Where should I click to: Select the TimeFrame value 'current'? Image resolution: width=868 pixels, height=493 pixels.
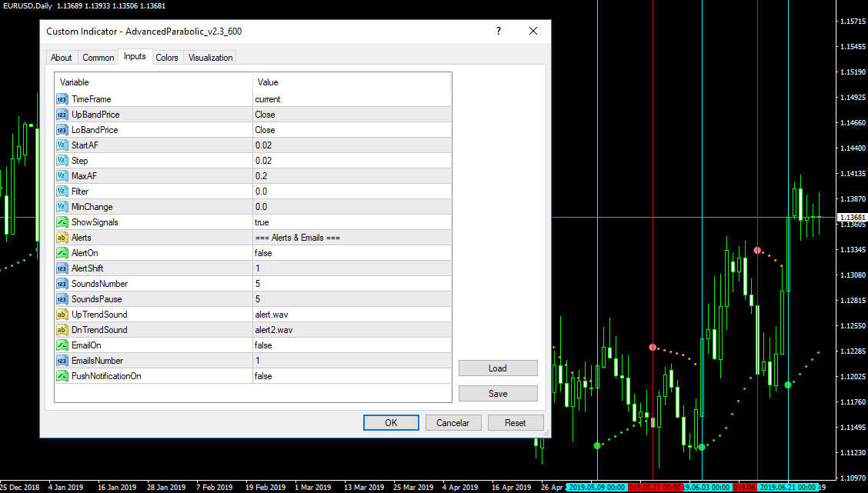[352, 99]
